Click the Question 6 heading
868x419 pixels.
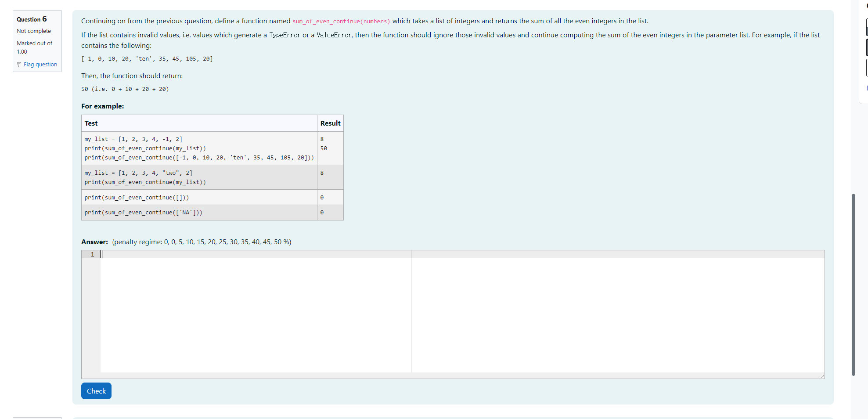[31, 19]
